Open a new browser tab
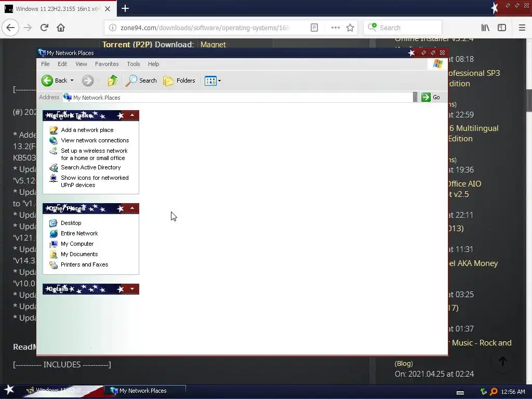532x399 pixels. 125,8
